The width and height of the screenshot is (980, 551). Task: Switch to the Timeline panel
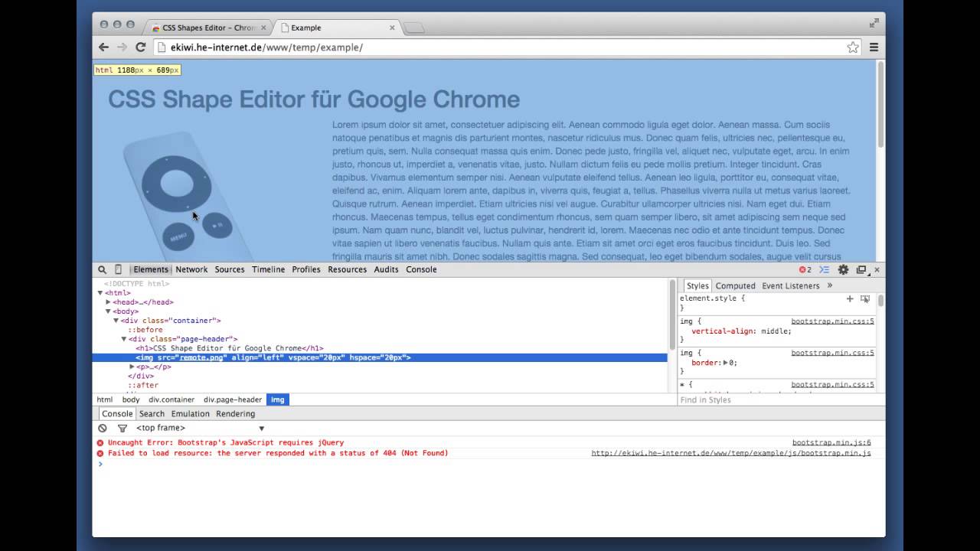[x=268, y=269]
